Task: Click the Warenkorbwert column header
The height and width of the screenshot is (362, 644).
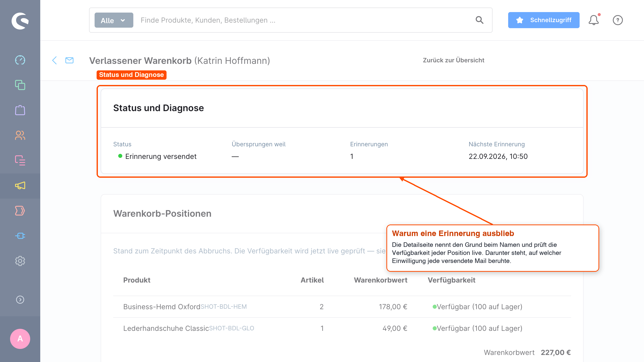Action: (x=381, y=280)
